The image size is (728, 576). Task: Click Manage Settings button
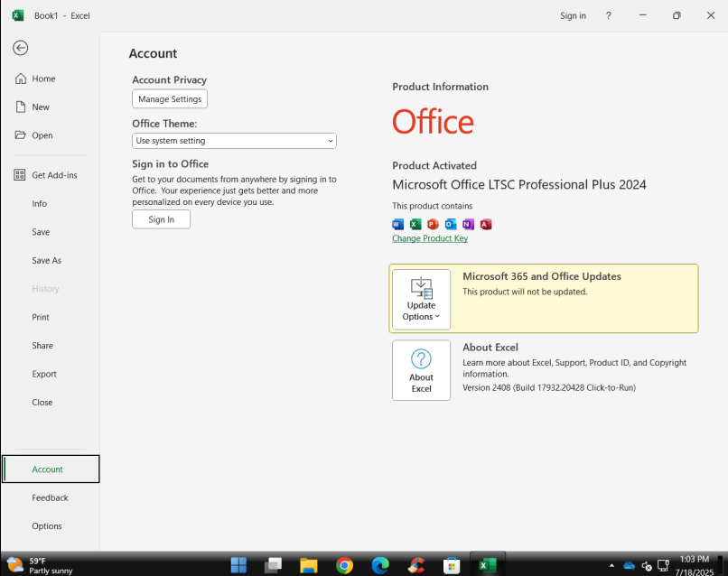170,99
